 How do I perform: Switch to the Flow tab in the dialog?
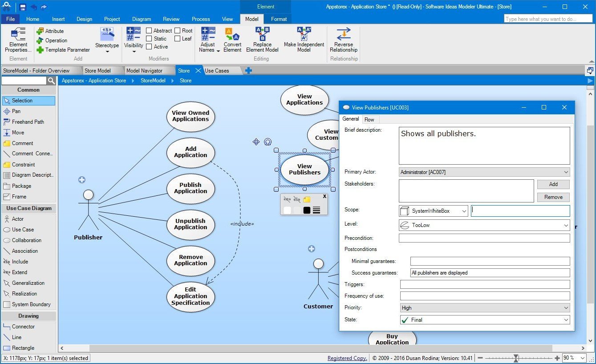click(x=370, y=119)
